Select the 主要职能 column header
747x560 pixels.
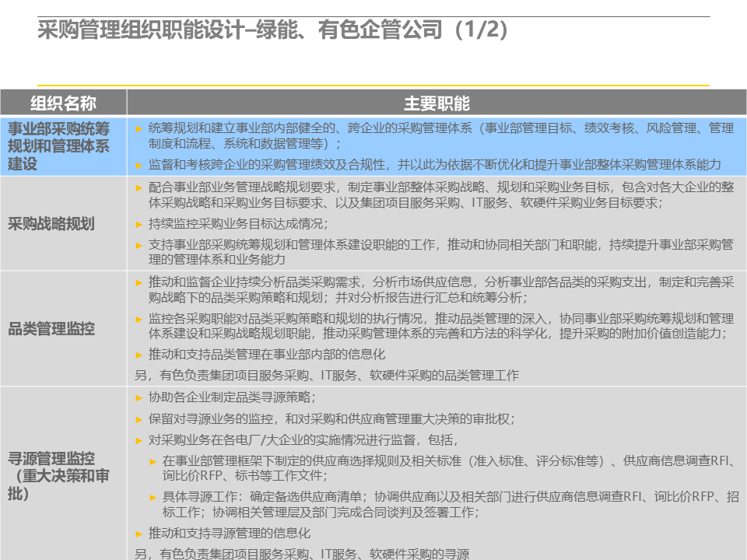[x=437, y=103]
